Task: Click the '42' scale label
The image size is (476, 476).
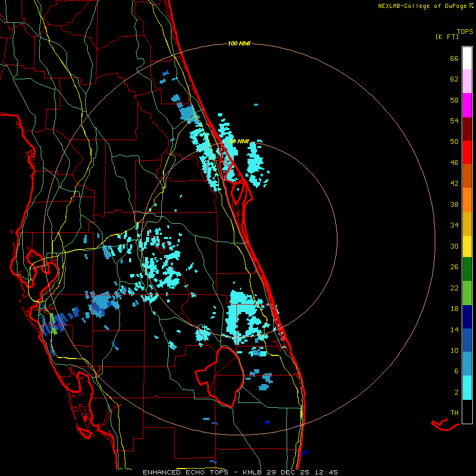Action: click(454, 184)
